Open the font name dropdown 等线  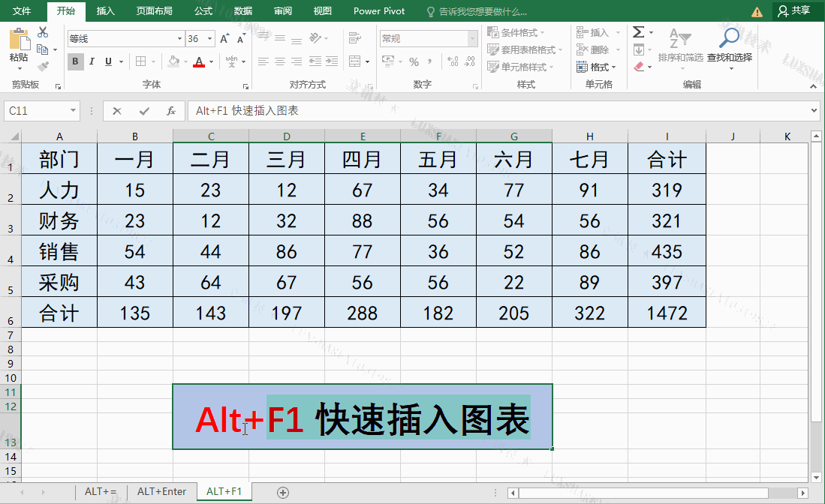tap(179, 39)
